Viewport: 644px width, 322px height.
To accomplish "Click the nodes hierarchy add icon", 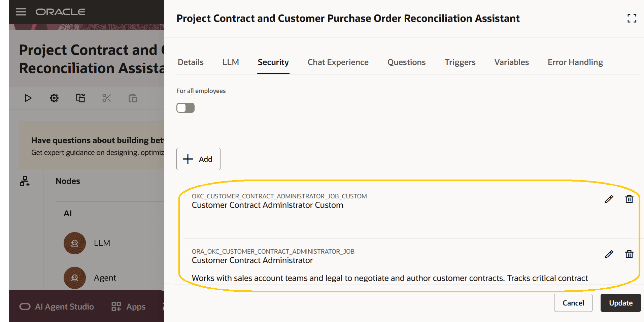I will click(25, 181).
